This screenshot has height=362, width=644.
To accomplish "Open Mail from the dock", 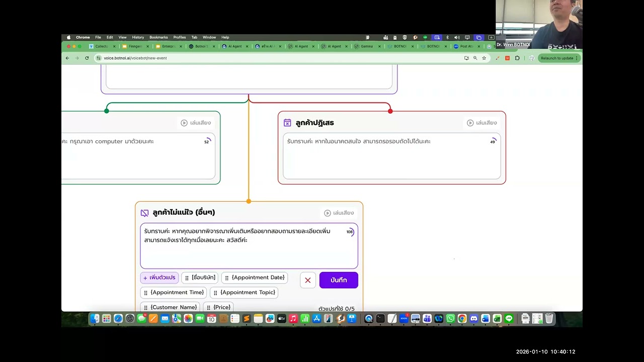I will point(165,318).
